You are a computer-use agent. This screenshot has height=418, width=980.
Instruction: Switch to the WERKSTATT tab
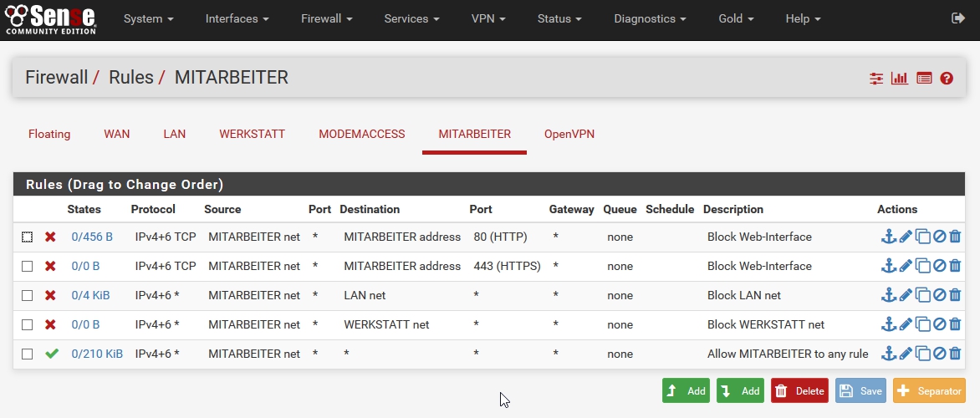click(x=252, y=134)
